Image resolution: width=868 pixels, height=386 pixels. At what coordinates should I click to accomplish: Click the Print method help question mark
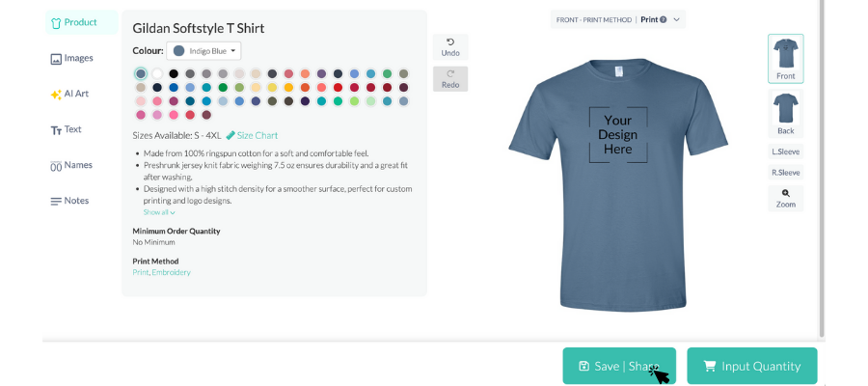(x=663, y=19)
